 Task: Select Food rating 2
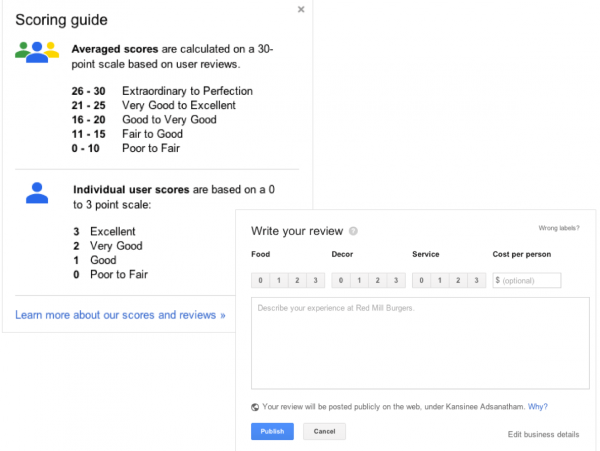[297, 280]
